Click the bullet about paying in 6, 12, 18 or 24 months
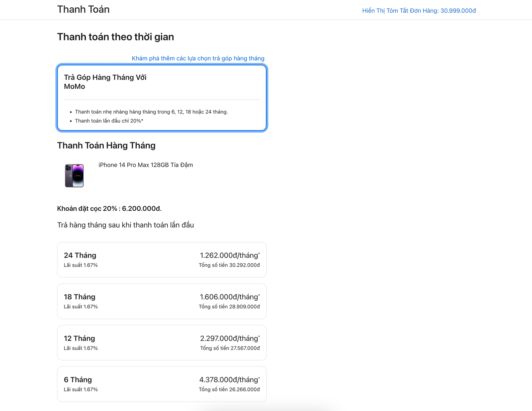Screen dimensions: 532x411 coord(151,112)
